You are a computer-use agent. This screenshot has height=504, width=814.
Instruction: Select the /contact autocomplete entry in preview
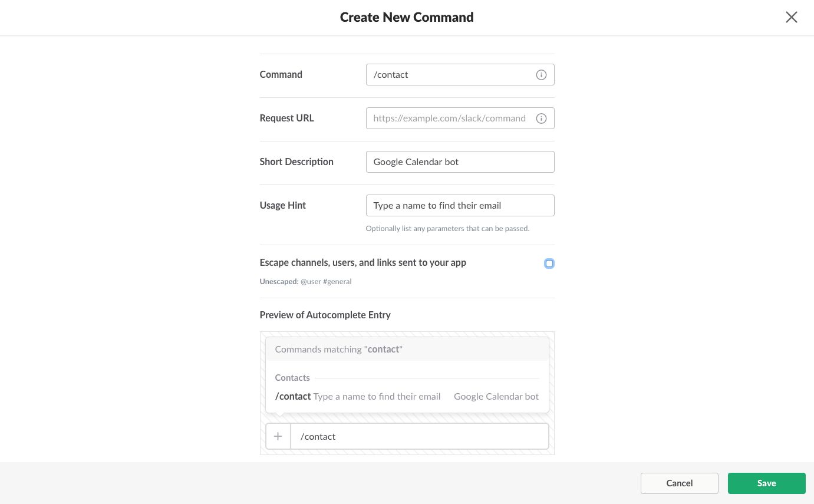[294, 397]
